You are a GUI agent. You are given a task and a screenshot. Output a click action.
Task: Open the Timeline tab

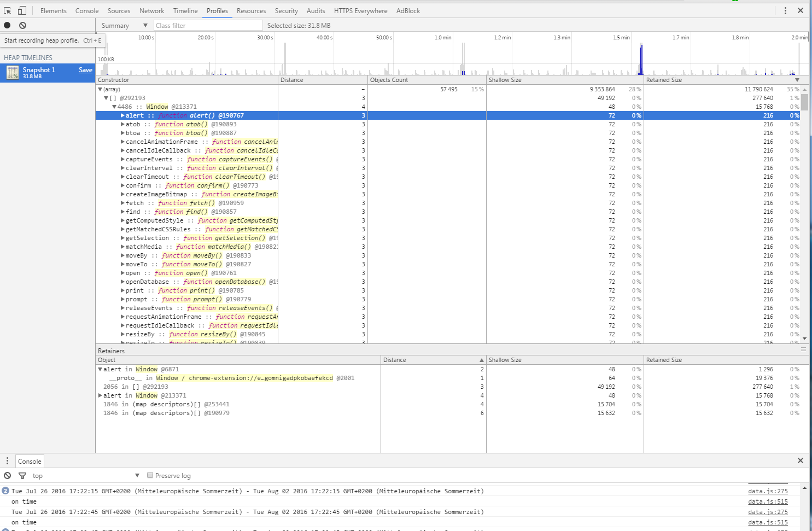(x=185, y=11)
